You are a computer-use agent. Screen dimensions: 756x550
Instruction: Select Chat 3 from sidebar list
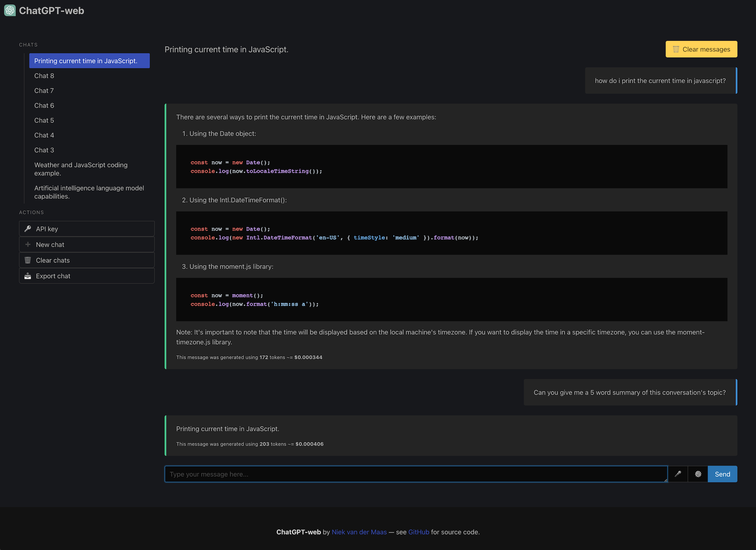pos(44,150)
